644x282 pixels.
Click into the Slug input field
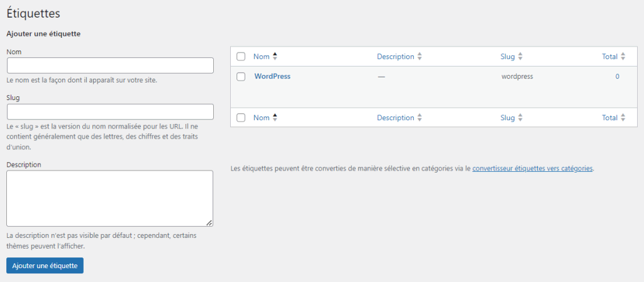pyautogui.click(x=110, y=111)
